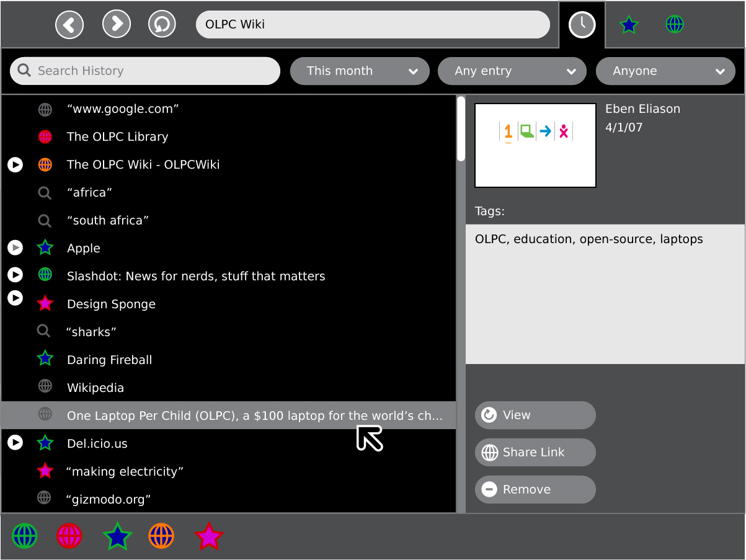Select the red globe in bottom tray
The height and width of the screenshot is (560, 746).
[x=69, y=536]
